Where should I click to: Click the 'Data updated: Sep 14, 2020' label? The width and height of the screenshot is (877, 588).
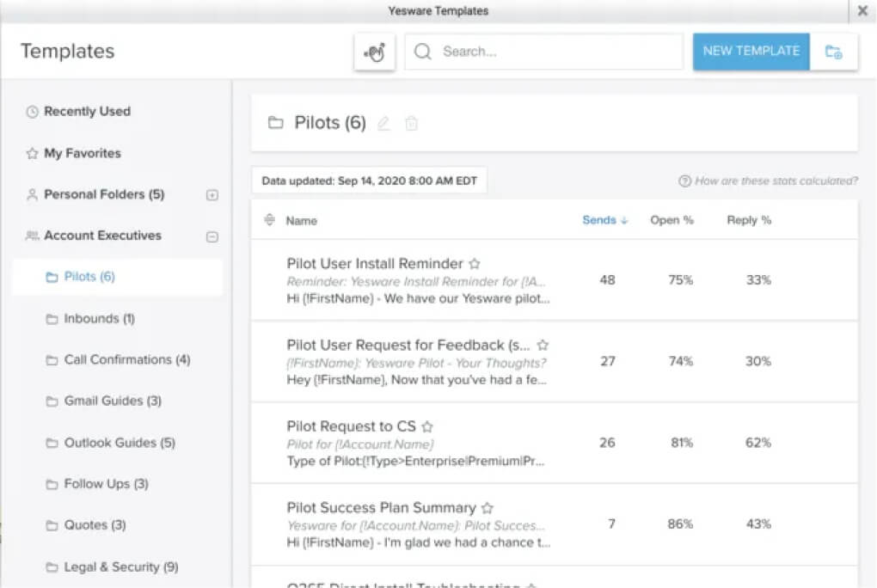click(x=369, y=181)
